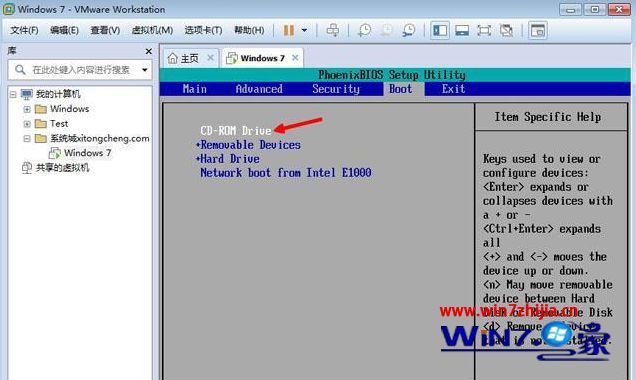The width and height of the screenshot is (636, 380).
Task: Click the revert to snapshot icon
Action: [387, 30]
